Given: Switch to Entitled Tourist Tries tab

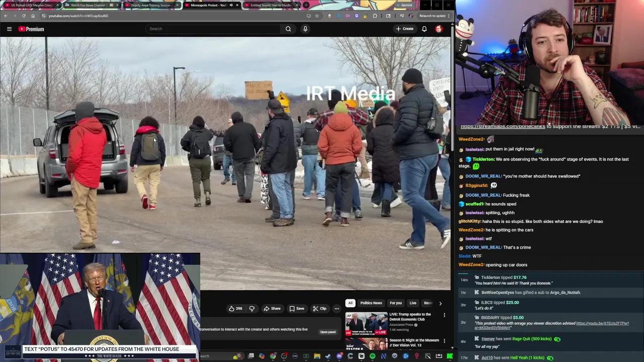Looking at the screenshot, I should click(271, 5).
